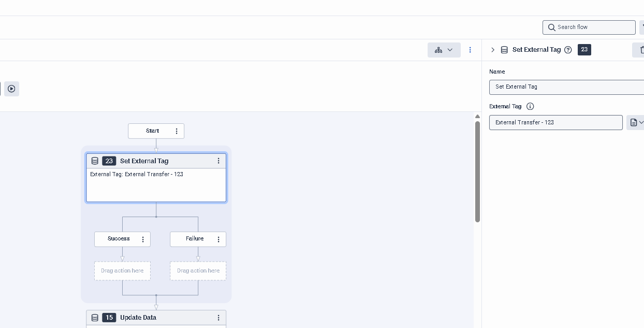The image size is (644, 328).
Task: Click the canvas vertical scrollbar thumb
Action: pyautogui.click(x=477, y=171)
